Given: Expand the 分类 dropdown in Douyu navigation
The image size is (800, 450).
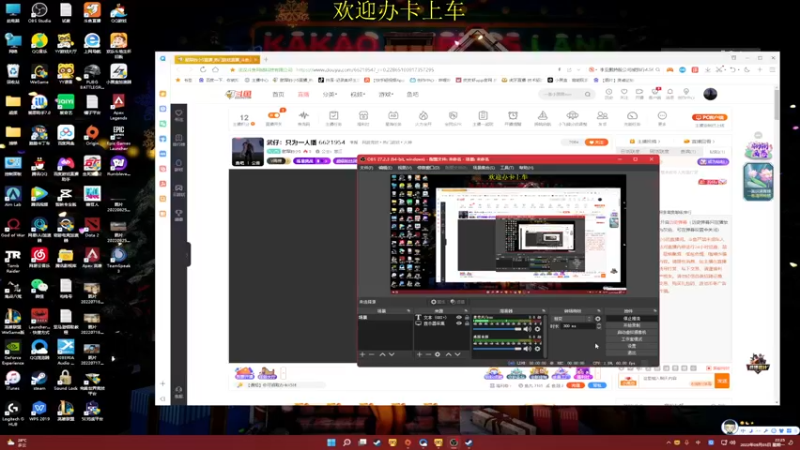Looking at the screenshot, I should [x=330, y=94].
